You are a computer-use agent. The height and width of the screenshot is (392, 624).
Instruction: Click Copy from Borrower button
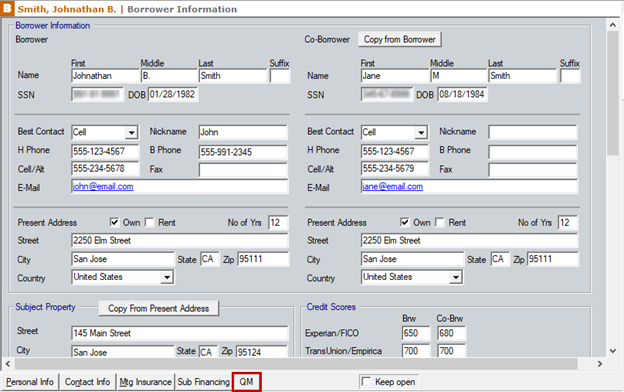pyautogui.click(x=400, y=39)
